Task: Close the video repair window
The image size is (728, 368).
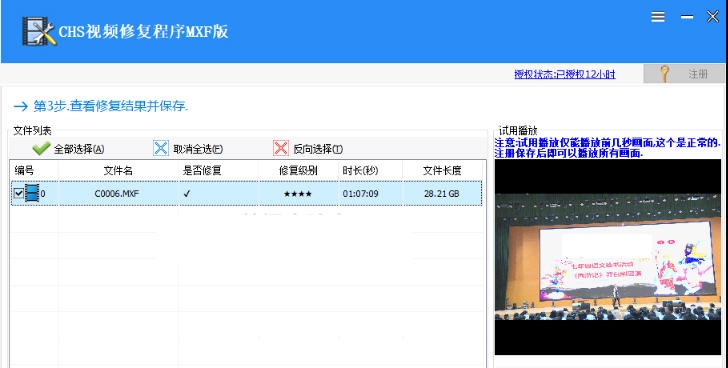Action: coord(713,17)
